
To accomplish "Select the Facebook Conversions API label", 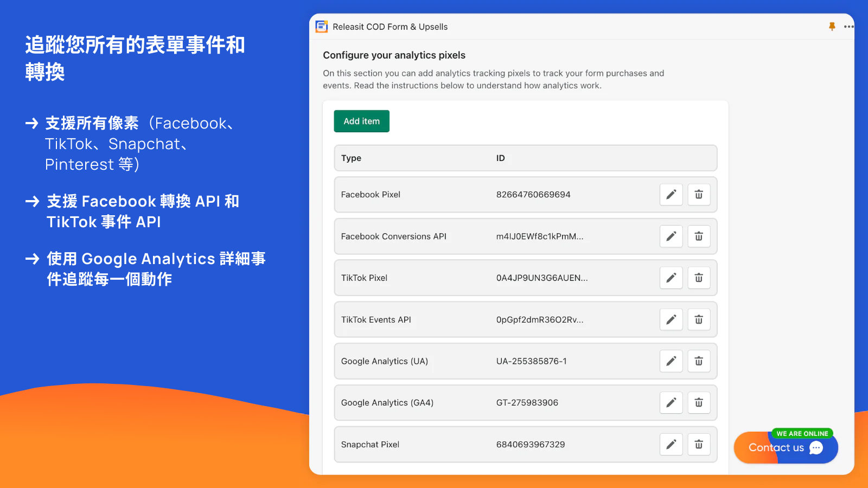I will click(393, 236).
